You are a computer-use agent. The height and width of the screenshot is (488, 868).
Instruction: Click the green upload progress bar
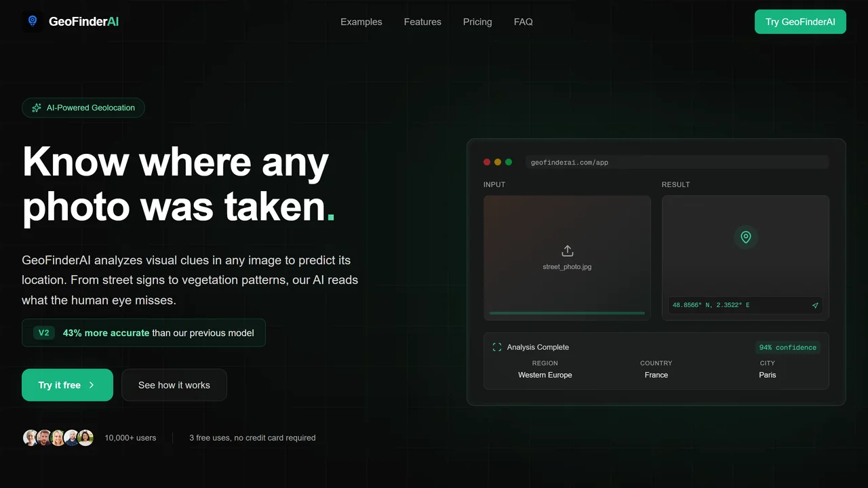point(567,313)
